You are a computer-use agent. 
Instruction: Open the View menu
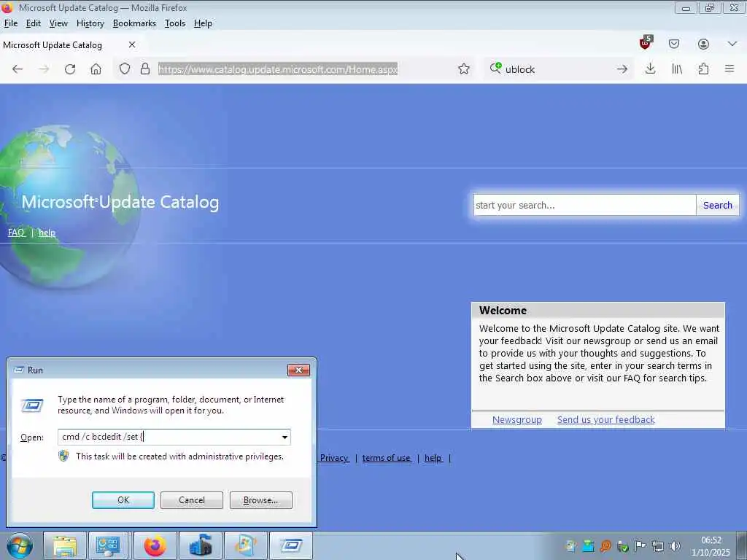tap(58, 23)
